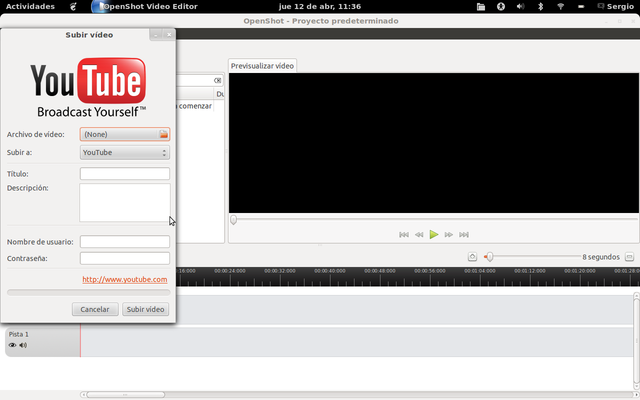Open the Wi-Fi network indicator
640x400 pixels.
560,7
